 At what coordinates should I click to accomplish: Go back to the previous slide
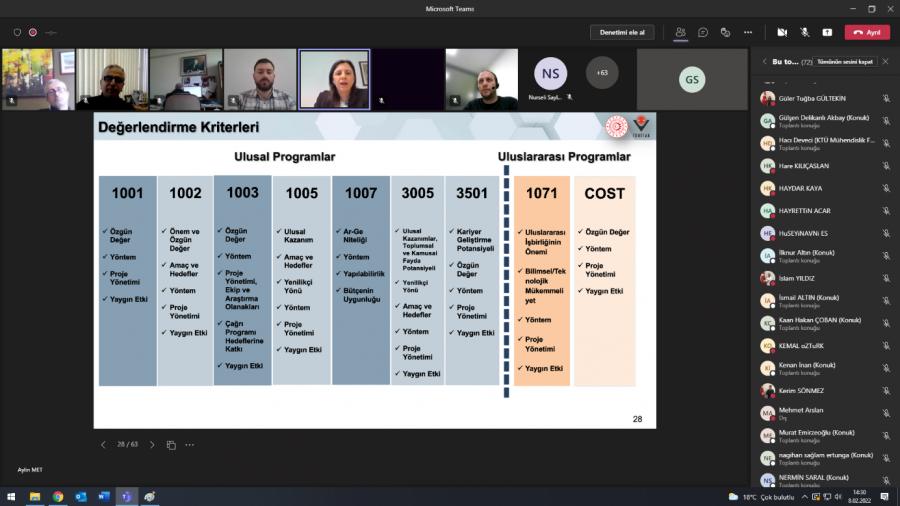tap(103, 445)
